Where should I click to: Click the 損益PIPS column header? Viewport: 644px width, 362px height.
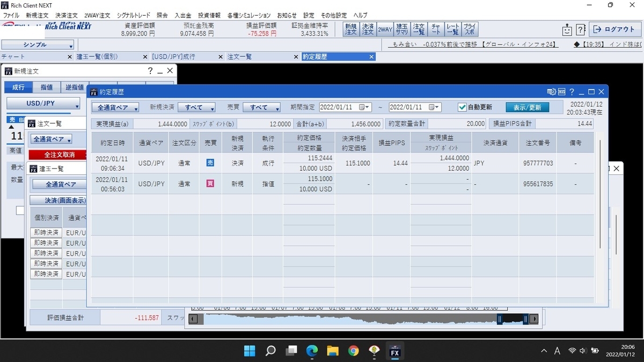pos(392,142)
